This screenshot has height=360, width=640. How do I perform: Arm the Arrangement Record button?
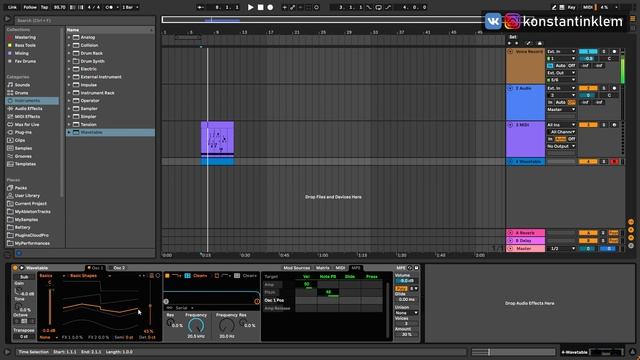[270, 7]
